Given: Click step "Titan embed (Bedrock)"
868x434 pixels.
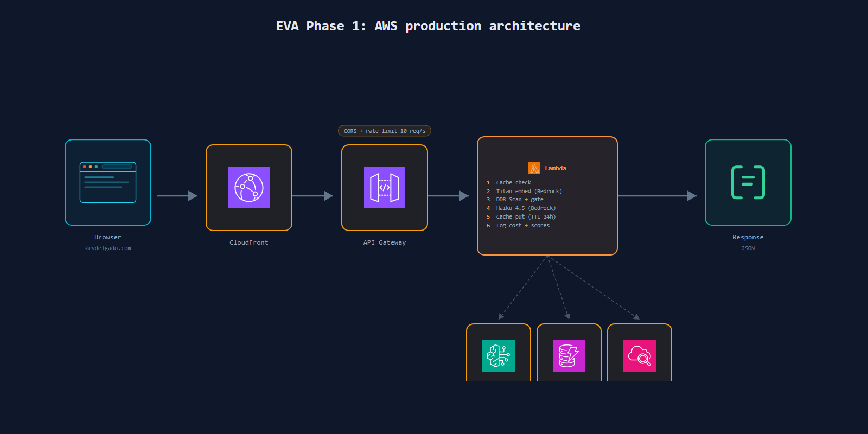Looking at the screenshot, I should (x=529, y=192).
